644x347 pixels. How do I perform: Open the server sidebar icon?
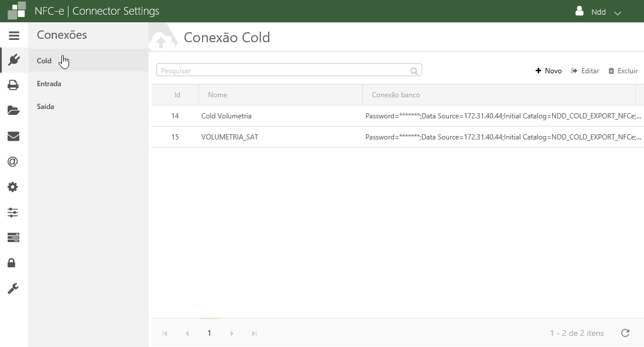[x=13, y=237]
